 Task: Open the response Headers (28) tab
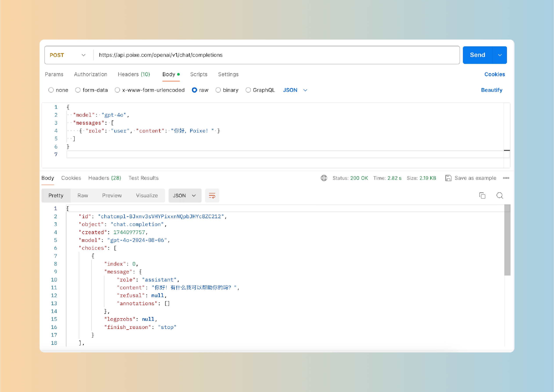[105, 178]
